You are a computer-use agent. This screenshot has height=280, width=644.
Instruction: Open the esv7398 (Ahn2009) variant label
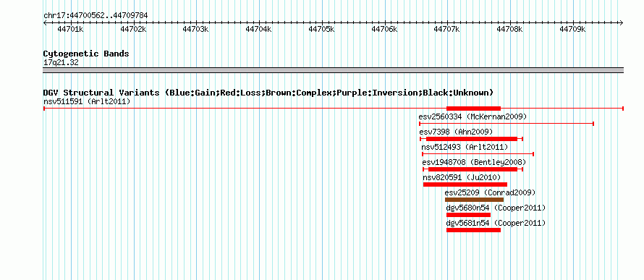[456, 132]
